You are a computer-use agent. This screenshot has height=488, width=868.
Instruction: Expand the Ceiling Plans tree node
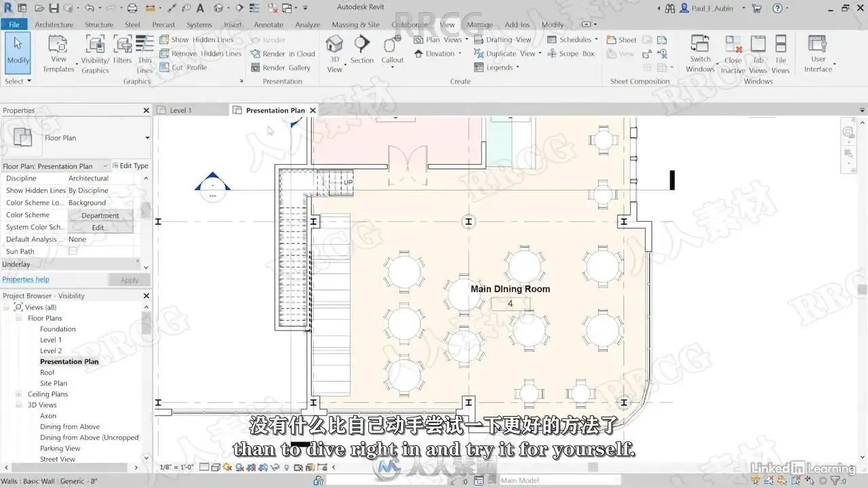click(x=19, y=394)
